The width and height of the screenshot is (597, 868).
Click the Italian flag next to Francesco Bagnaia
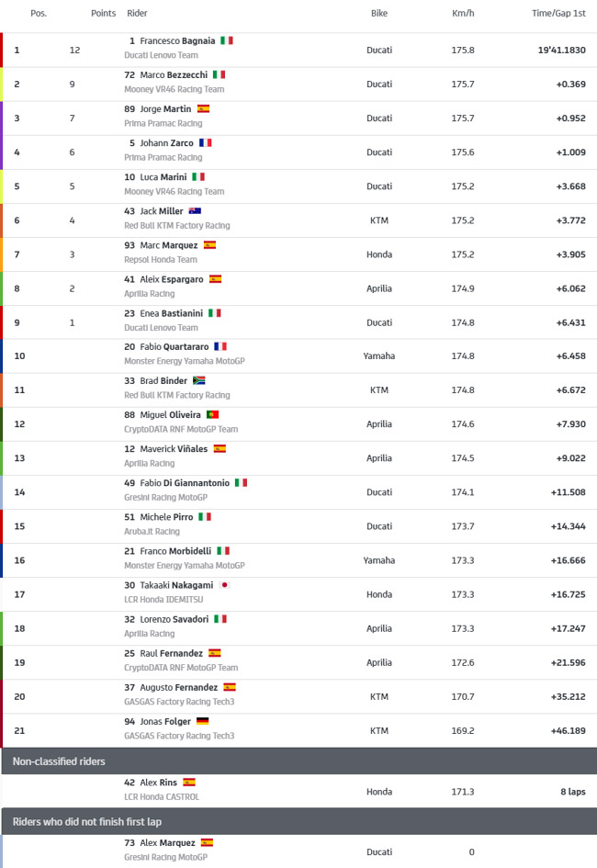pyautogui.click(x=227, y=40)
